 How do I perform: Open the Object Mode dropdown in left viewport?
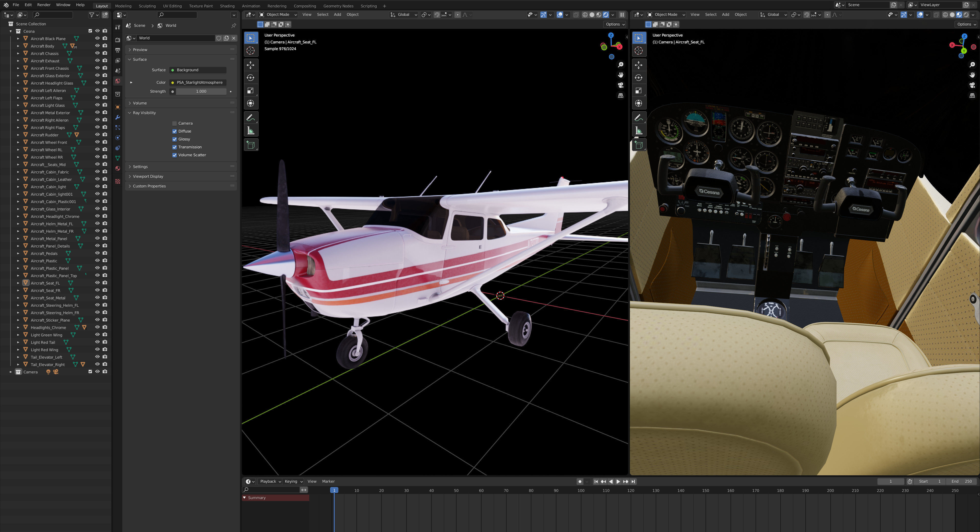278,15
